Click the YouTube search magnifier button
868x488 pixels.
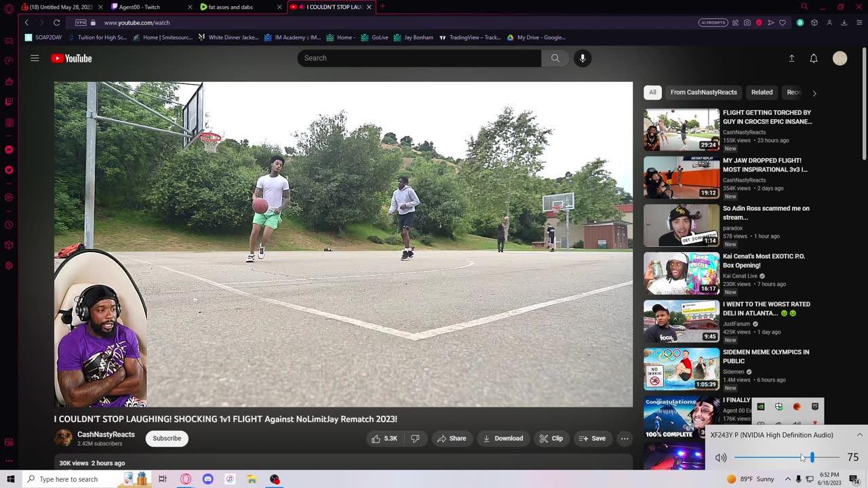(x=555, y=58)
